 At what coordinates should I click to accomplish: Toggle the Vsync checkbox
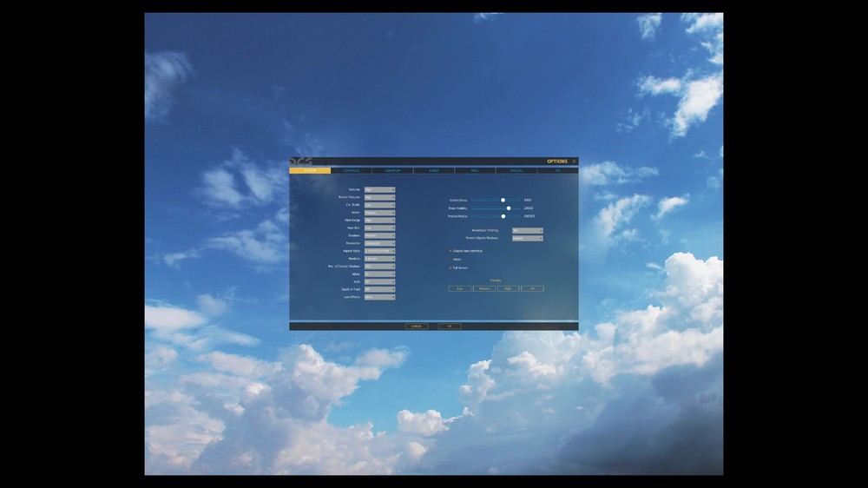pos(450,260)
